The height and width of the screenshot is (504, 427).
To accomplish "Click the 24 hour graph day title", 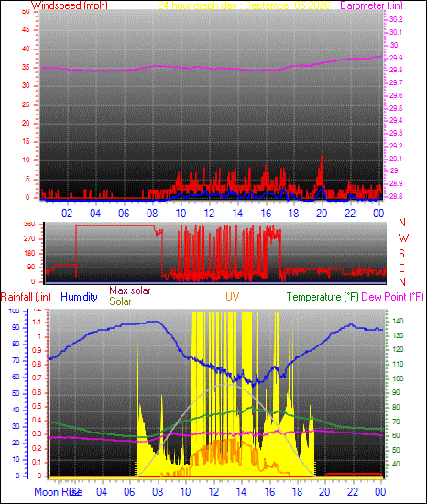I will pyautogui.click(x=244, y=5).
